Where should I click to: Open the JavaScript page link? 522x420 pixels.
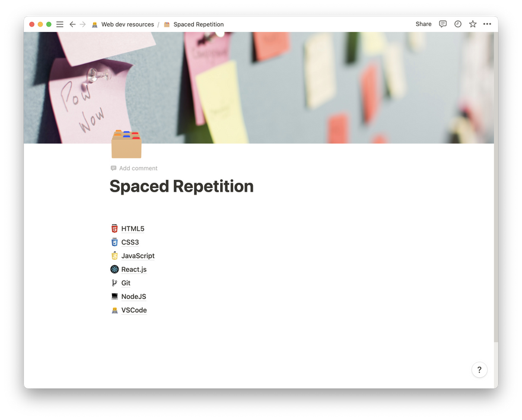pos(138,256)
